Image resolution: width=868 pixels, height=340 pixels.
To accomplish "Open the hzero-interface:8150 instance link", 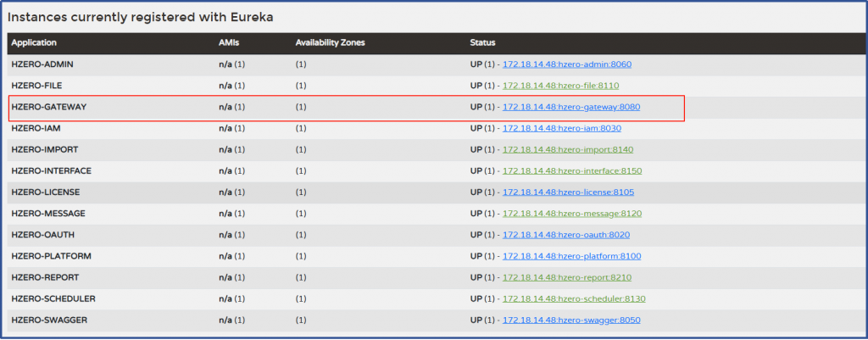I will click(x=572, y=170).
